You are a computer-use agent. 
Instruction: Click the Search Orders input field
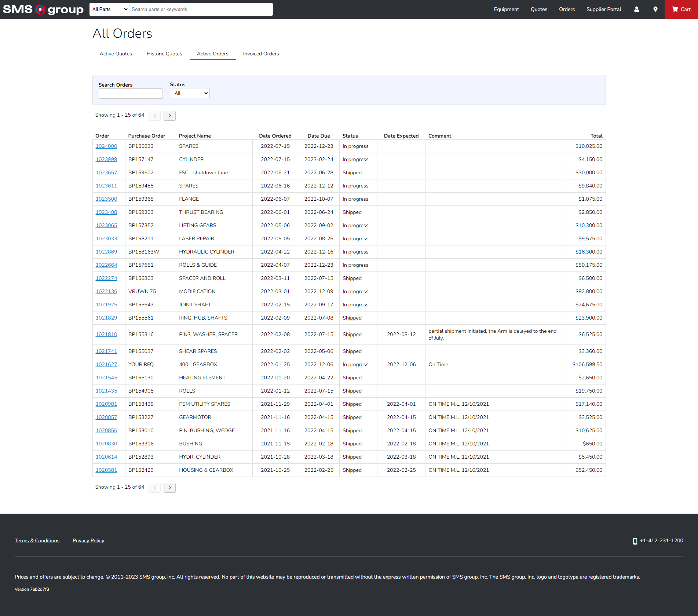pos(131,94)
